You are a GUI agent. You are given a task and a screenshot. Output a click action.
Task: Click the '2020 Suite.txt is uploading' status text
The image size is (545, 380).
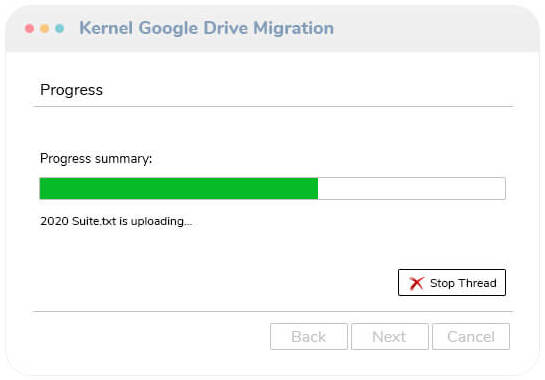coord(116,221)
